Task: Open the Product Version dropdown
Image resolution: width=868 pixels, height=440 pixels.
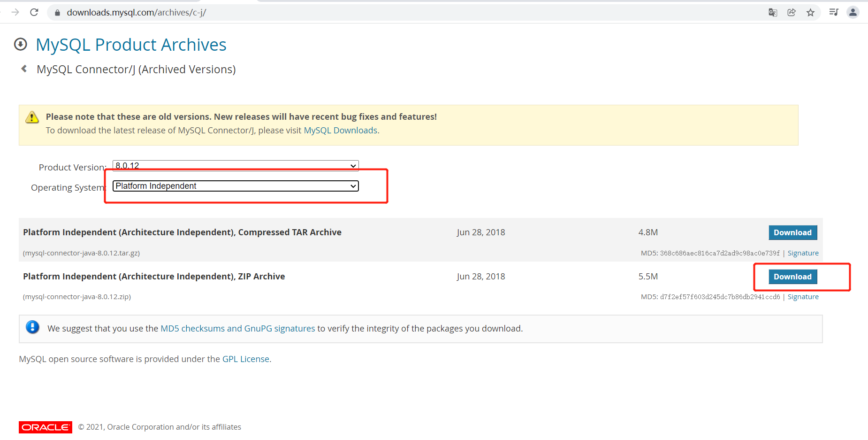Action: coord(236,166)
